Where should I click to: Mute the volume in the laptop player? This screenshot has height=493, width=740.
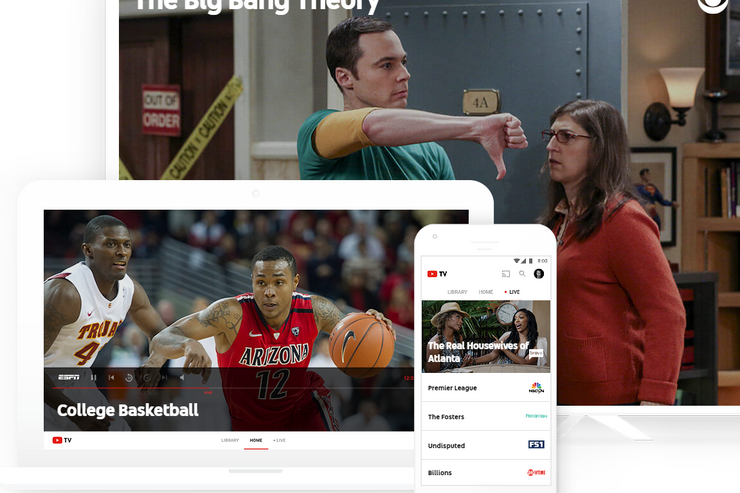[182, 377]
